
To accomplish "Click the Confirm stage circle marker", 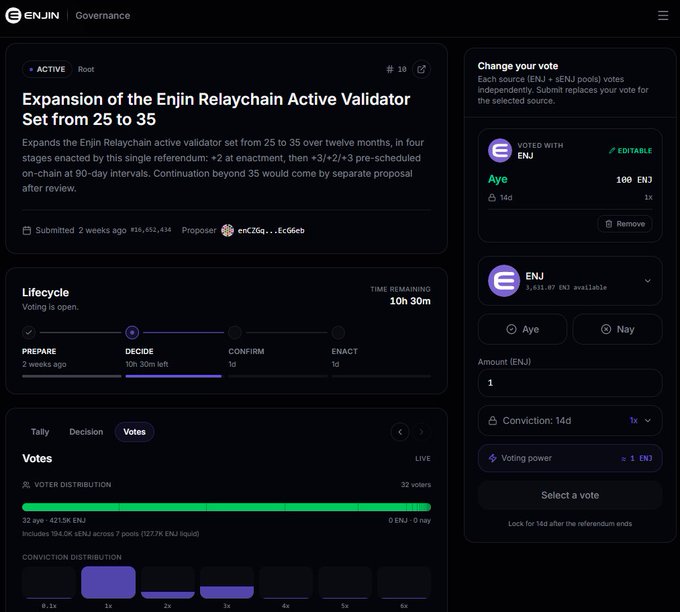I will [x=235, y=333].
